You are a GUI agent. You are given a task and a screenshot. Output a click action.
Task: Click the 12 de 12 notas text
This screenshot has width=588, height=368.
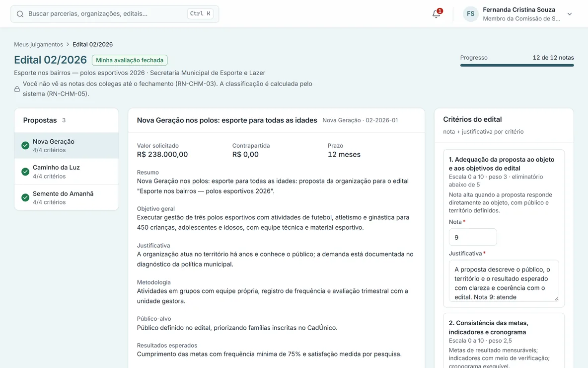(554, 58)
